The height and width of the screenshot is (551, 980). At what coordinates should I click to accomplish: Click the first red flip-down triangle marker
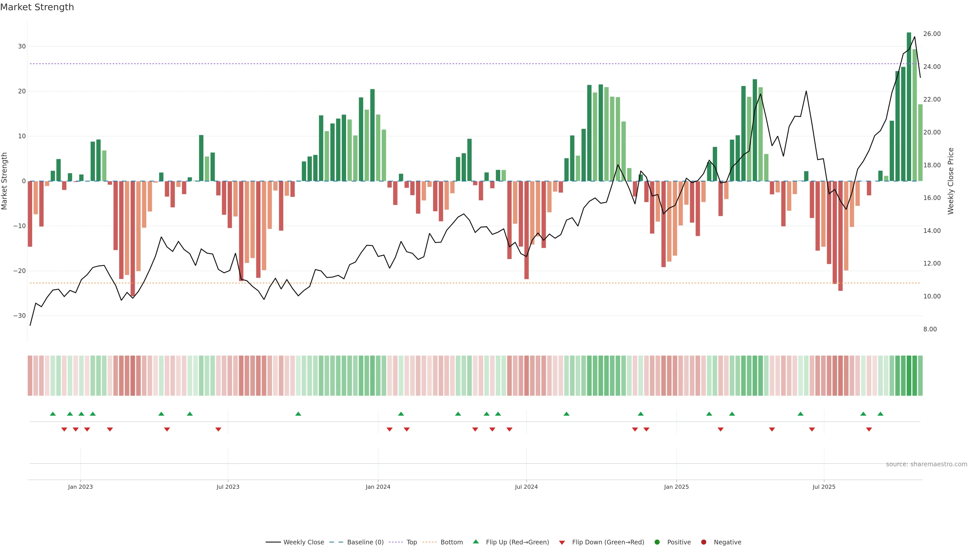click(x=64, y=429)
